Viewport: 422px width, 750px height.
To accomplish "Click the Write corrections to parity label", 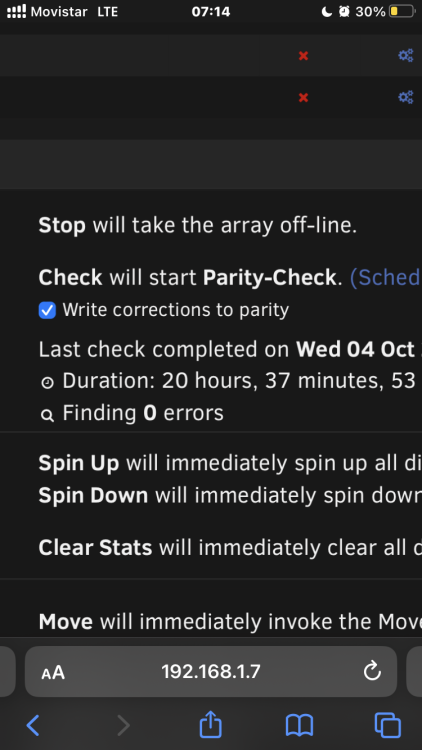I will tap(176, 310).
